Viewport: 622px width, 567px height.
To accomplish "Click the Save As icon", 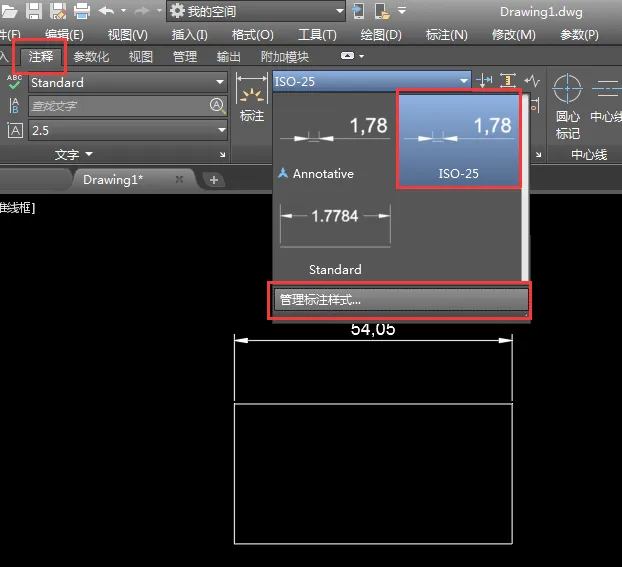I will 58,11.
